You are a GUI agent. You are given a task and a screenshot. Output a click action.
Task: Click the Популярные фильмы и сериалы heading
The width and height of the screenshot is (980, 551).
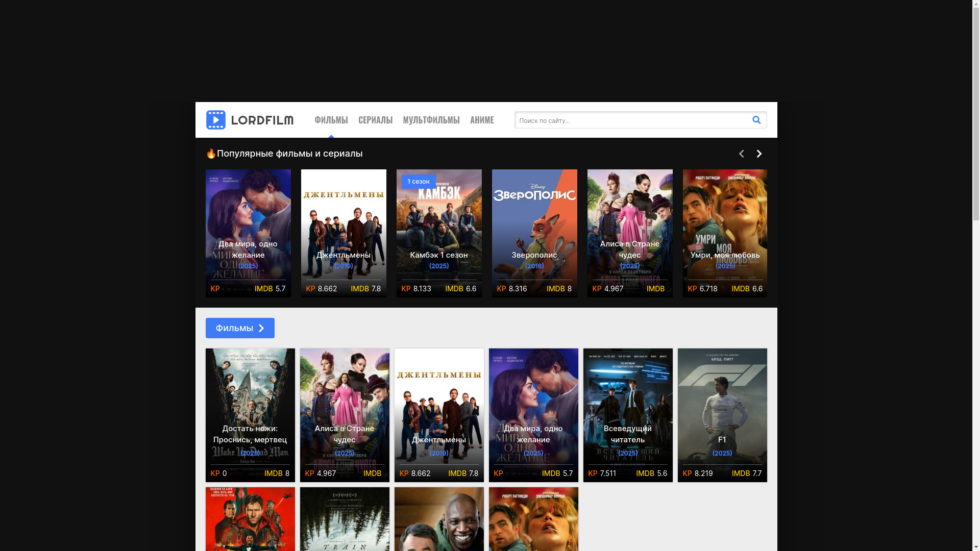click(289, 154)
